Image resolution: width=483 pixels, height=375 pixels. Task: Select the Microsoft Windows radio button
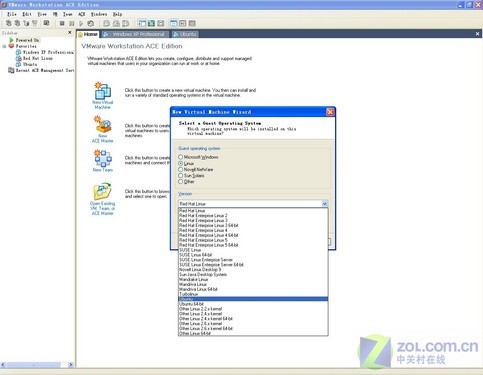180,157
